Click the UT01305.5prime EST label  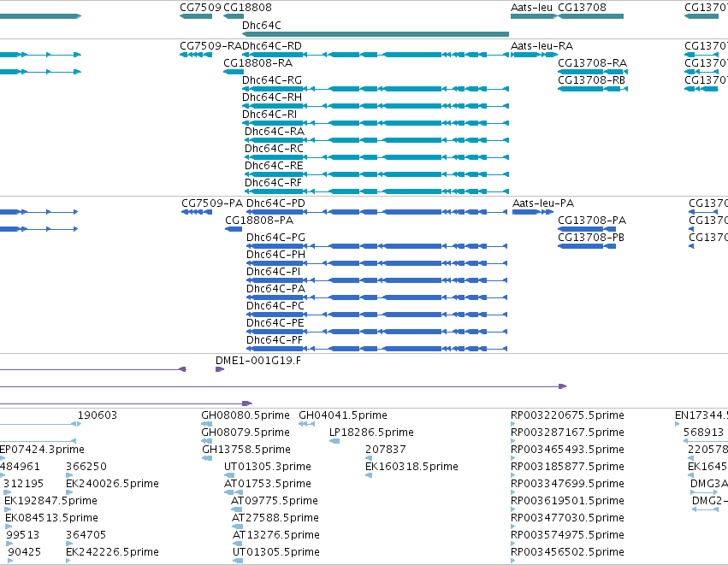point(275,552)
